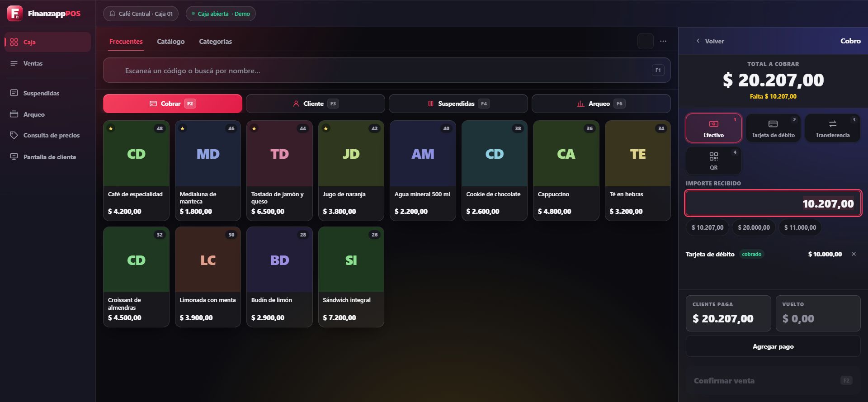Add Café de especialidad product
868x402 pixels.
(x=136, y=170)
